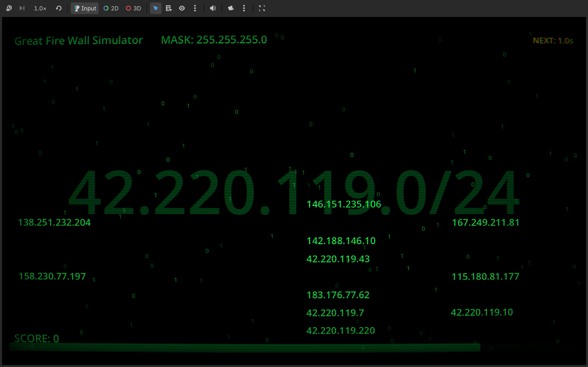This screenshot has width=588, height=367.
Task: Click the next frame step button
Action: pyautogui.click(x=22, y=8)
